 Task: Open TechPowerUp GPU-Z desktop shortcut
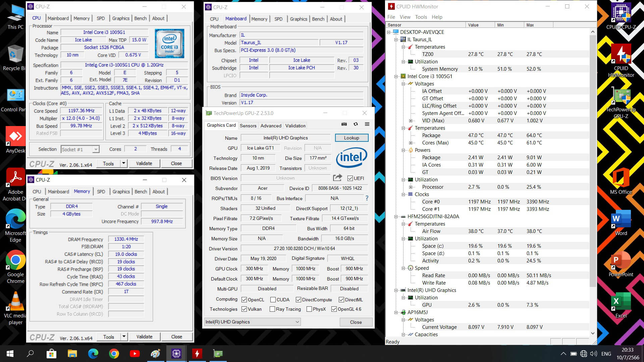pyautogui.click(x=621, y=102)
